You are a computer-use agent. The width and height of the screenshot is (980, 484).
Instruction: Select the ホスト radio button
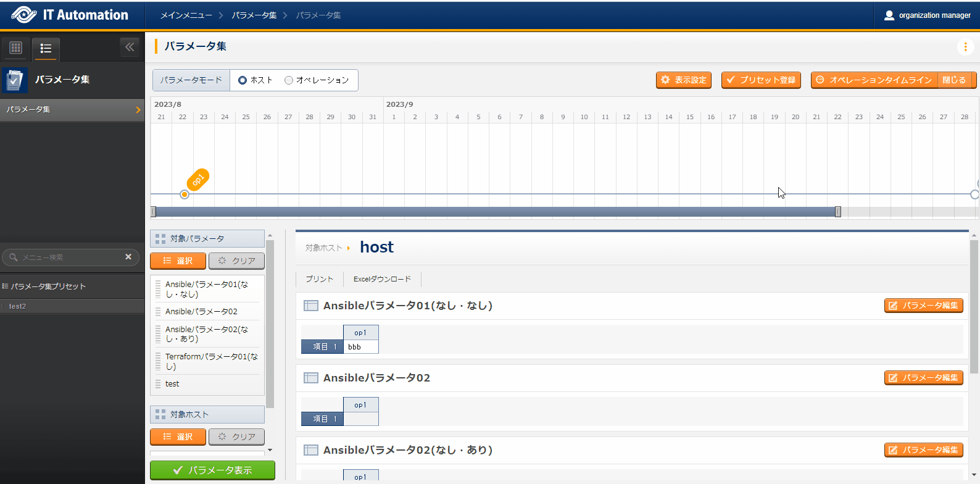243,80
